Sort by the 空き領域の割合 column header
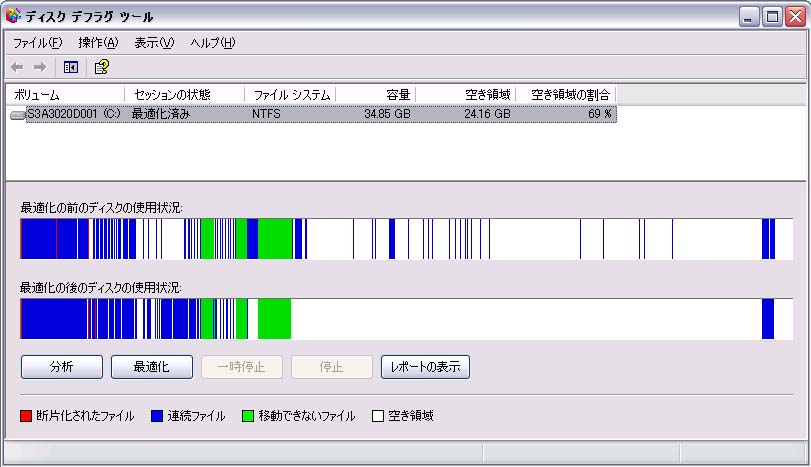The width and height of the screenshot is (811, 467). point(566,95)
